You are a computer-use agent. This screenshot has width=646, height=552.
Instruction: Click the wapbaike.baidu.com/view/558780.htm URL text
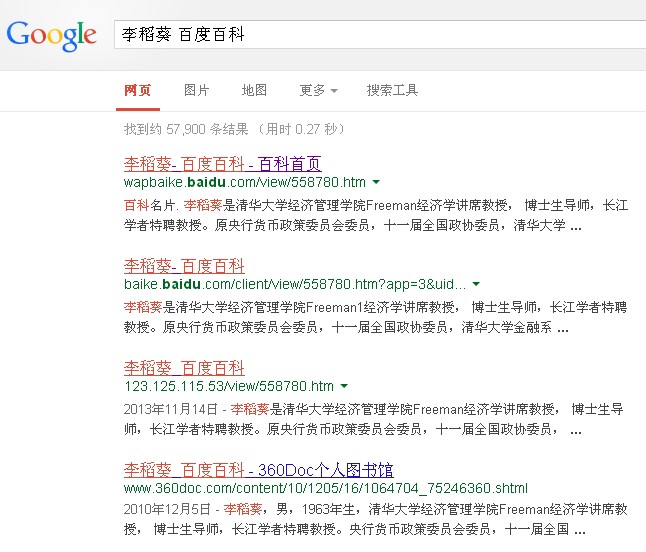point(245,182)
